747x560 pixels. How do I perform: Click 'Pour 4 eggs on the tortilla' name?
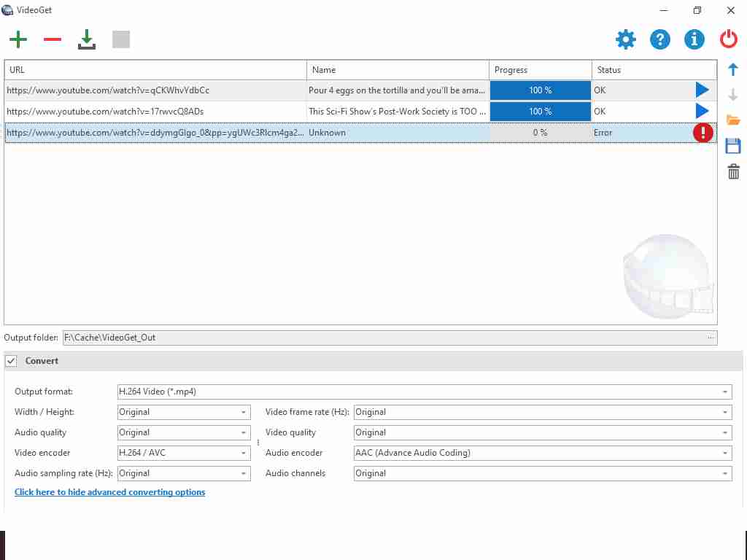point(397,90)
